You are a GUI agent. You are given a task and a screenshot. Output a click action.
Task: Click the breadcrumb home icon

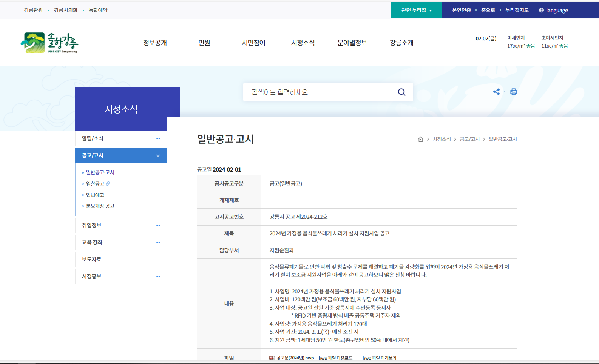coord(421,139)
